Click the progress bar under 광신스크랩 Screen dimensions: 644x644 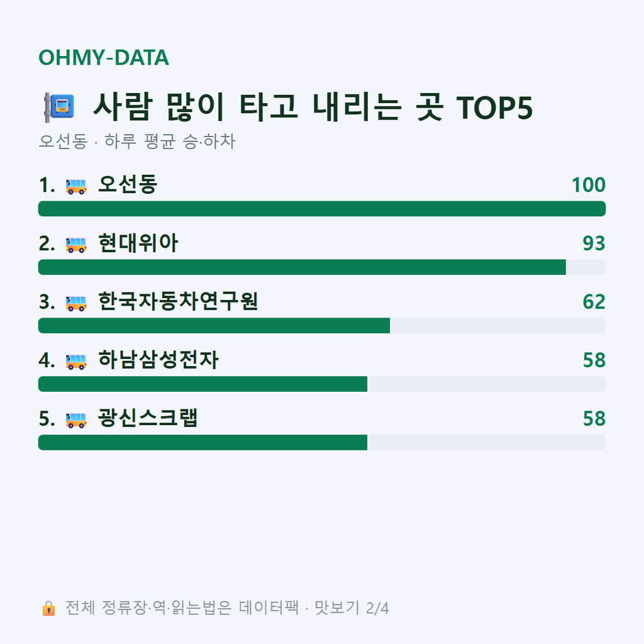322,442
